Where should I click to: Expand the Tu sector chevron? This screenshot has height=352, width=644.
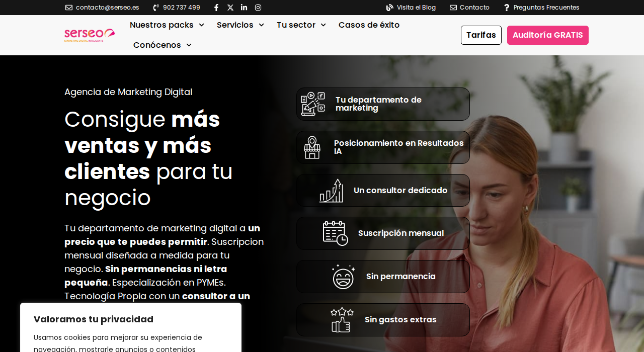coord(323,25)
